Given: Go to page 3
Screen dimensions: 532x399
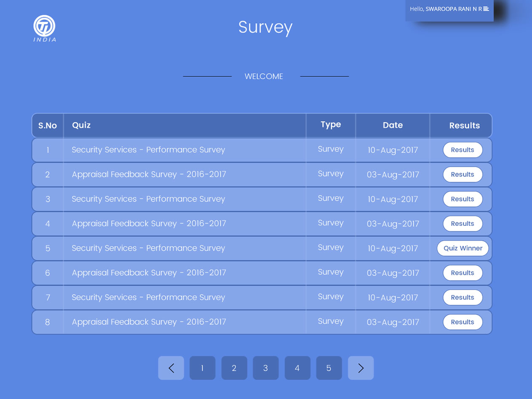Looking at the screenshot, I should tap(266, 368).
